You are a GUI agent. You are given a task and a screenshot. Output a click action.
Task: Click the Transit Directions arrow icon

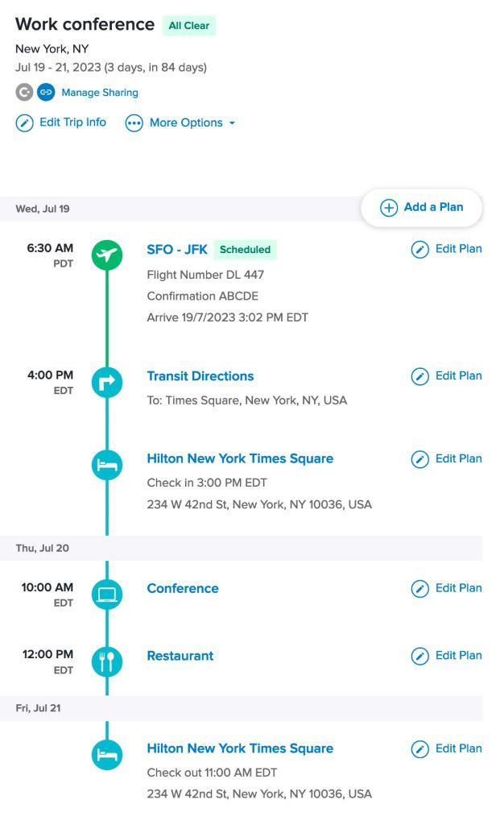point(107,383)
